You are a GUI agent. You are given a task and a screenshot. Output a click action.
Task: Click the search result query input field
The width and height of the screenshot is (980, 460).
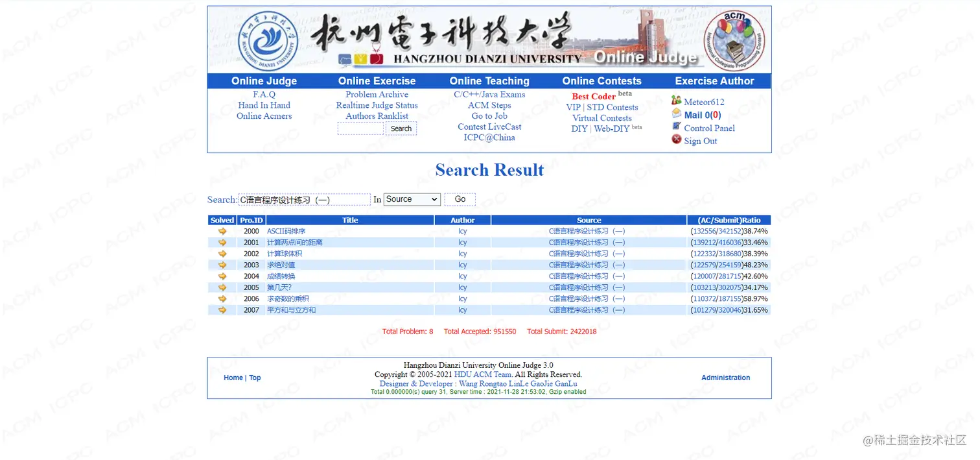click(x=305, y=199)
